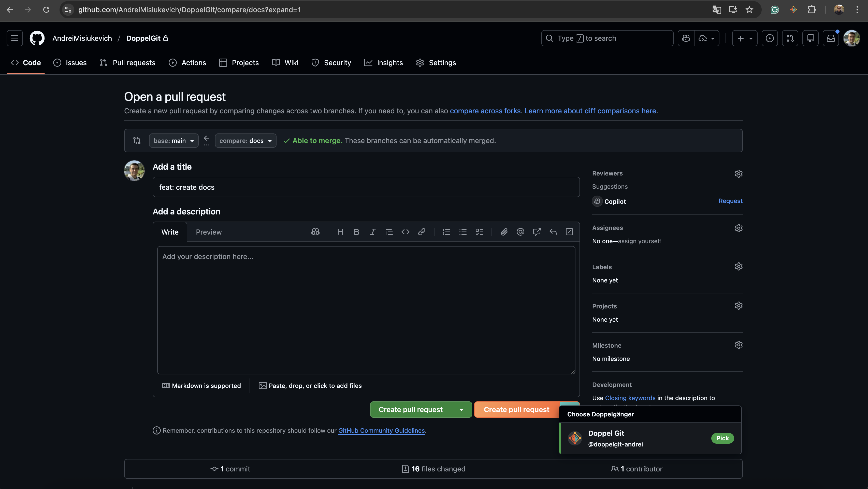Open the notifications inbox icon

tap(831, 38)
